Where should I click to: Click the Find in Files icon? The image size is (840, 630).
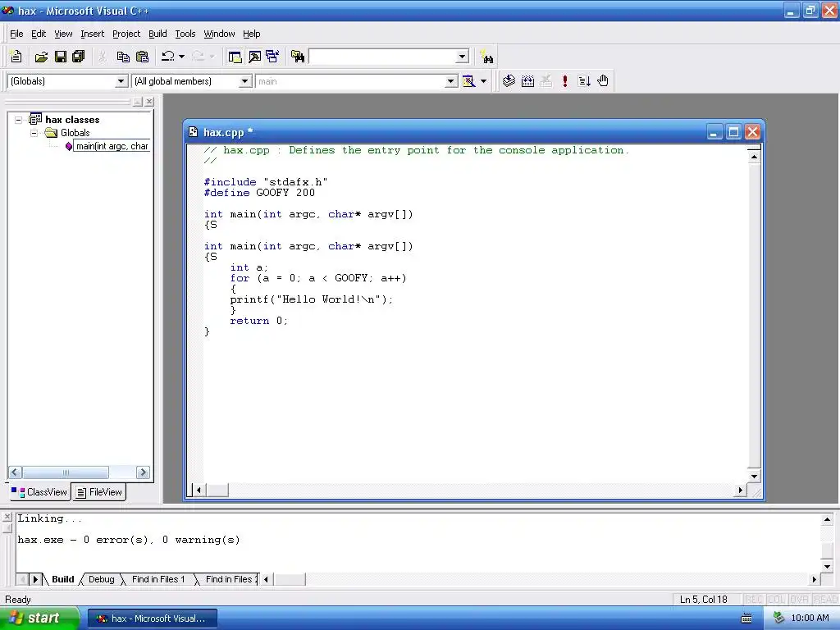tap(298, 57)
